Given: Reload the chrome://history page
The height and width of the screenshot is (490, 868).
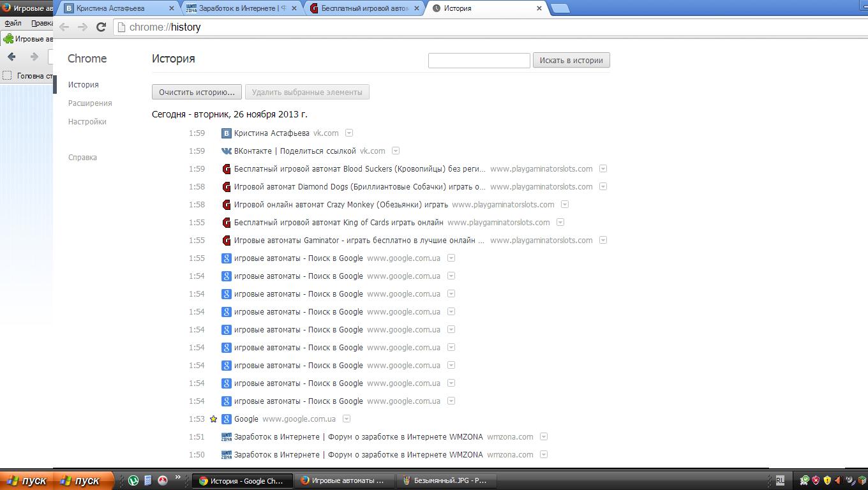Looking at the screenshot, I should [x=101, y=27].
